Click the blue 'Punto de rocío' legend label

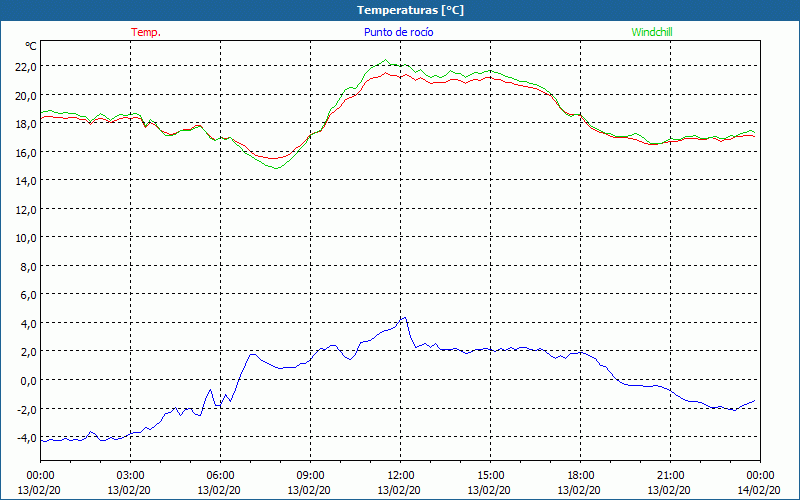[398, 32]
